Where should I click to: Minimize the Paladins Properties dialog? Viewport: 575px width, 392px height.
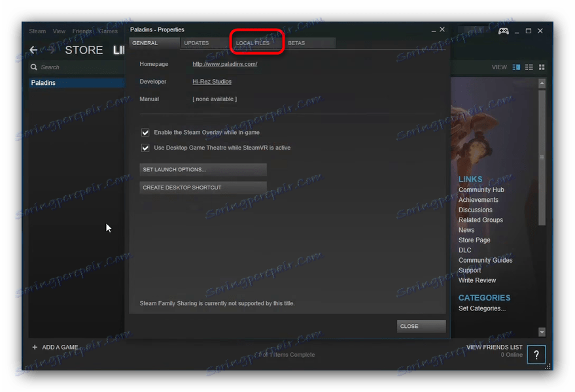tap(434, 31)
